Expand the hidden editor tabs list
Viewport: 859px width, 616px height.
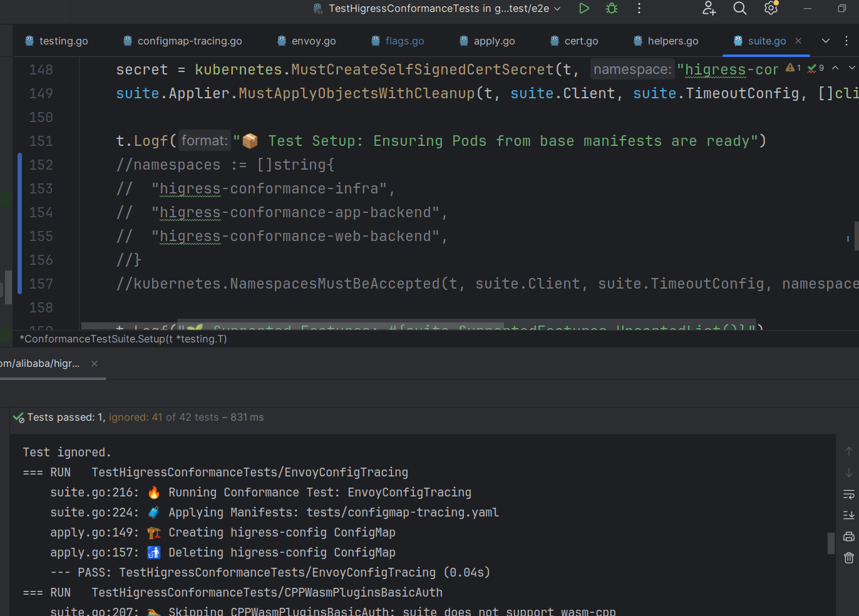tap(826, 41)
